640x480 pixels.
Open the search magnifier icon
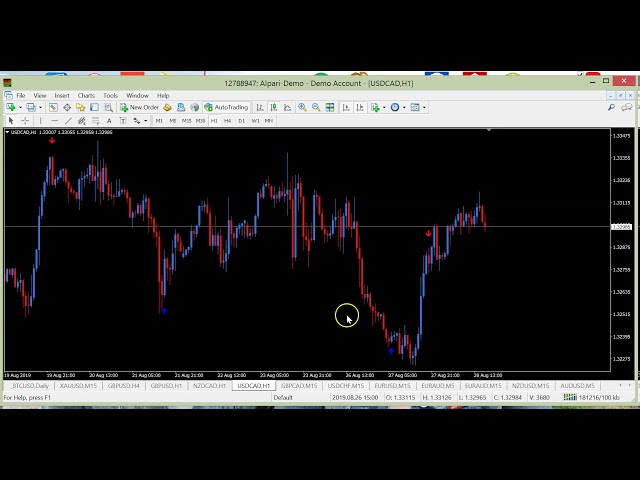click(611, 107)
